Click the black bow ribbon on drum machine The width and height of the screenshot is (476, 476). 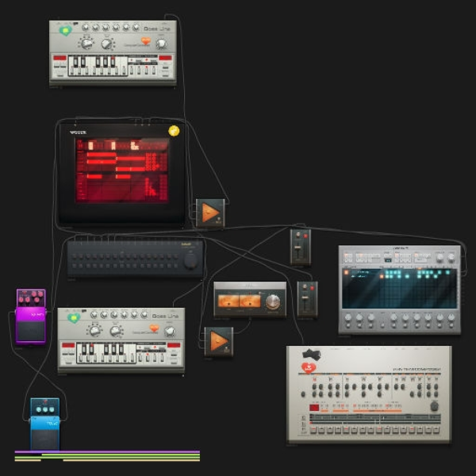tap(312, 354)
